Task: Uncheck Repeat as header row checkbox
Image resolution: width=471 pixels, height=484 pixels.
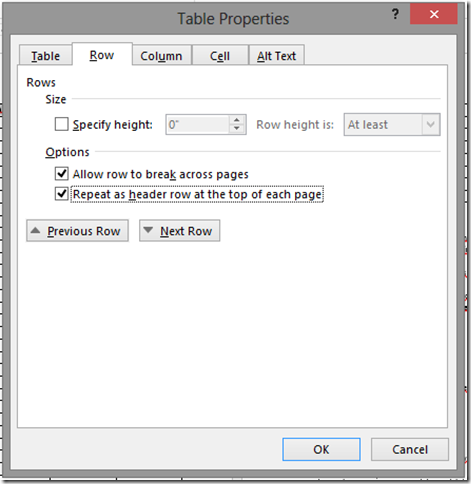Action: coord(62,194)
